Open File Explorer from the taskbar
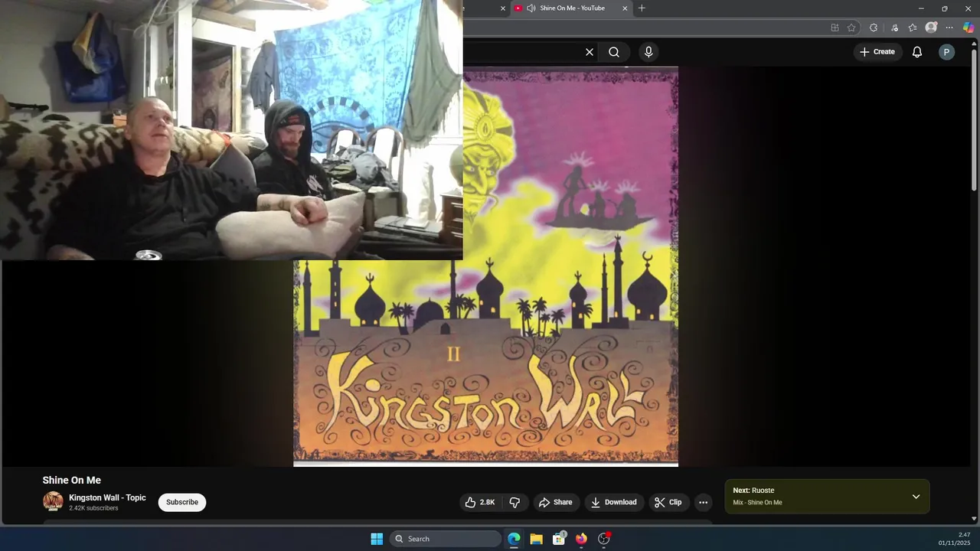Viewport: 980px width, 551px height. point(537,539)
